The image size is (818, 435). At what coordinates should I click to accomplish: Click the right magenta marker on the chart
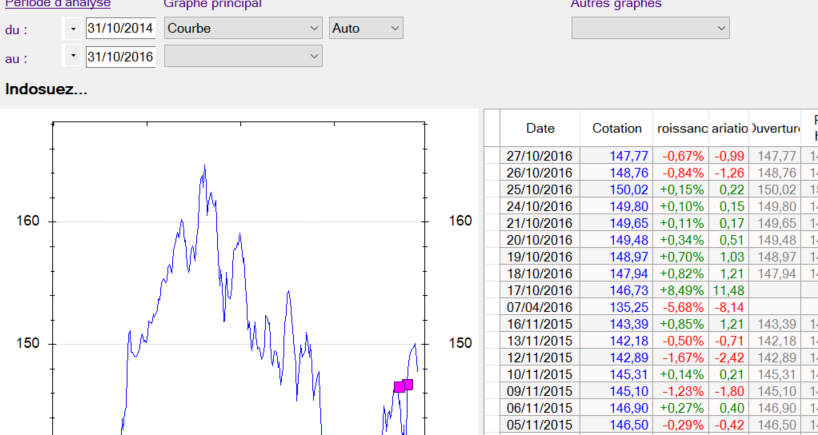(407, 384)
